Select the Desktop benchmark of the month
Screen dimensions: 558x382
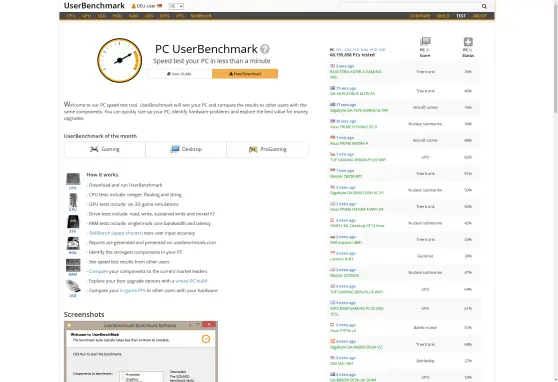coord(186,149)
